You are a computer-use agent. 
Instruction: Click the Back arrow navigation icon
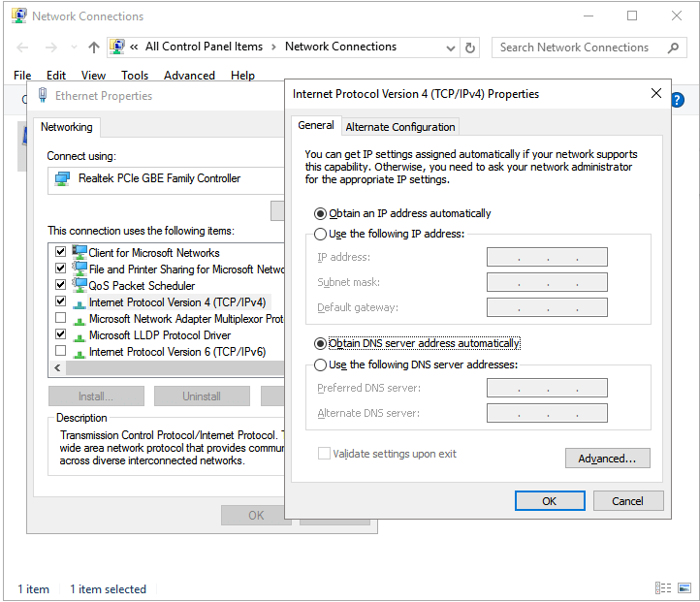click(x=23, y=48)
